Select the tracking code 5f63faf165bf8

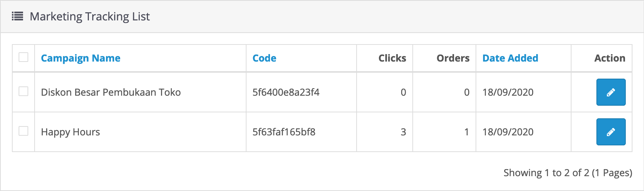pyautogui.click(x=284, y=132)
